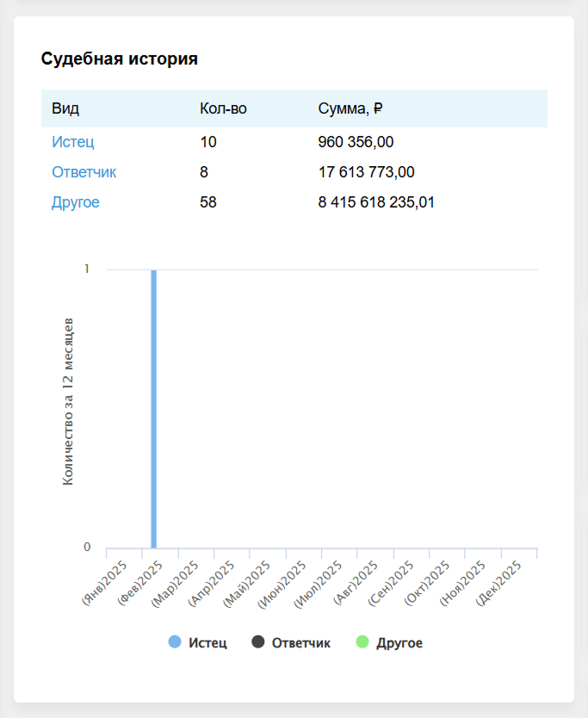Toggle Истец series in chart legend

pyautogui.click(x=207, y=643)
